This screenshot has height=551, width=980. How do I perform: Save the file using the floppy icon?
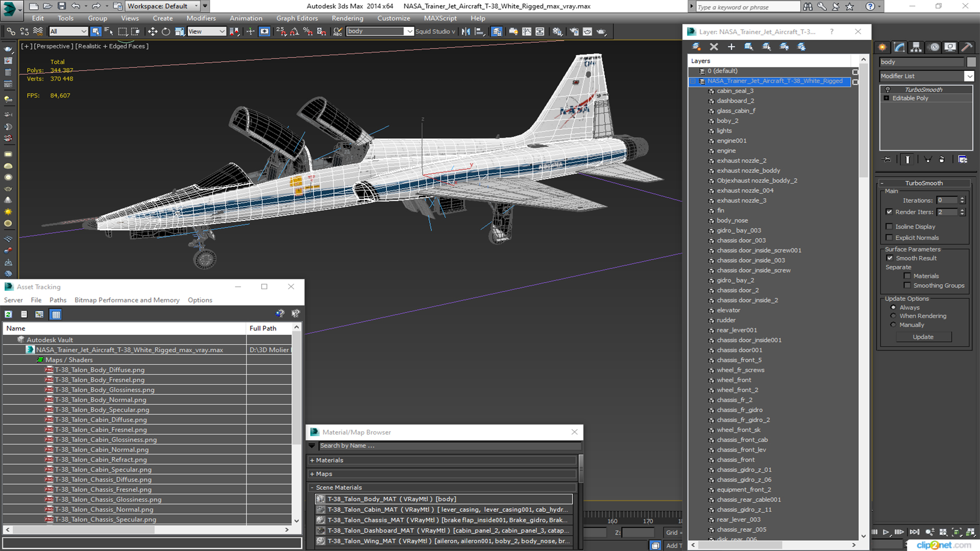[x=62, y=6]
